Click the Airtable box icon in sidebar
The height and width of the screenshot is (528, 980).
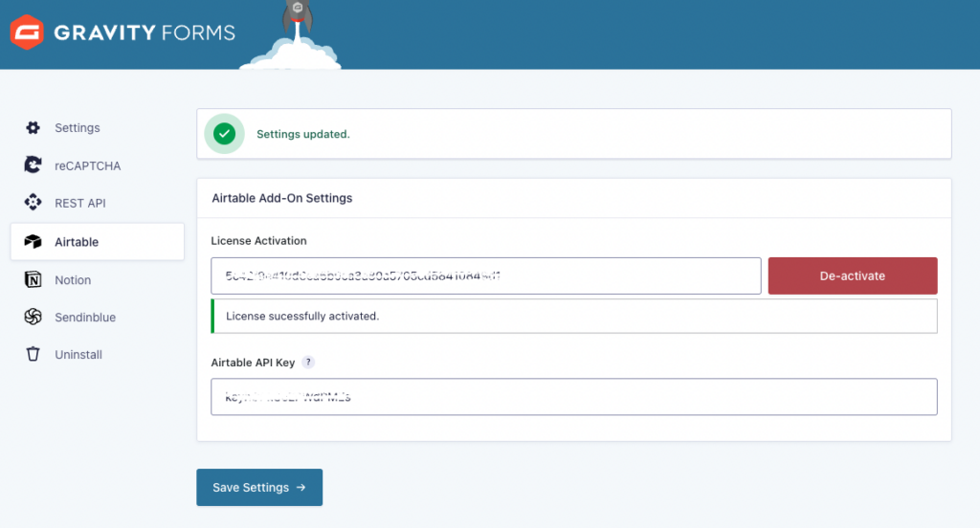pyautogui.click(x=33, y=242)
